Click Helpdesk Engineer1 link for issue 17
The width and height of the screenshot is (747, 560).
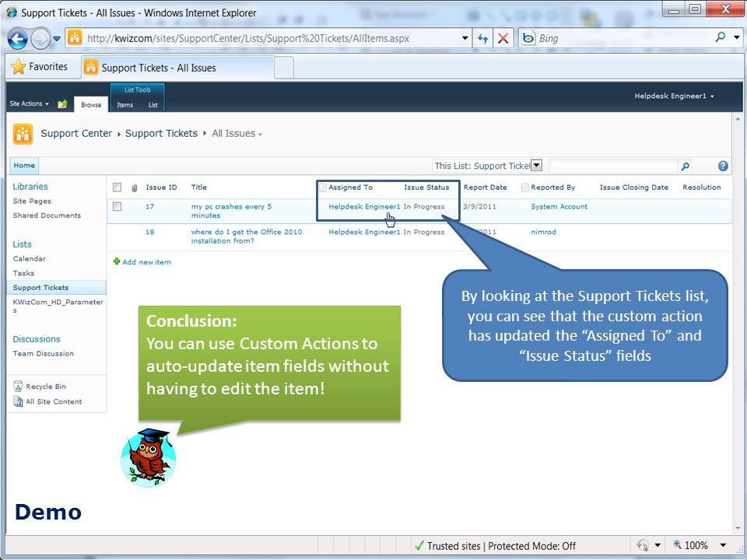[x=364, y=206]
